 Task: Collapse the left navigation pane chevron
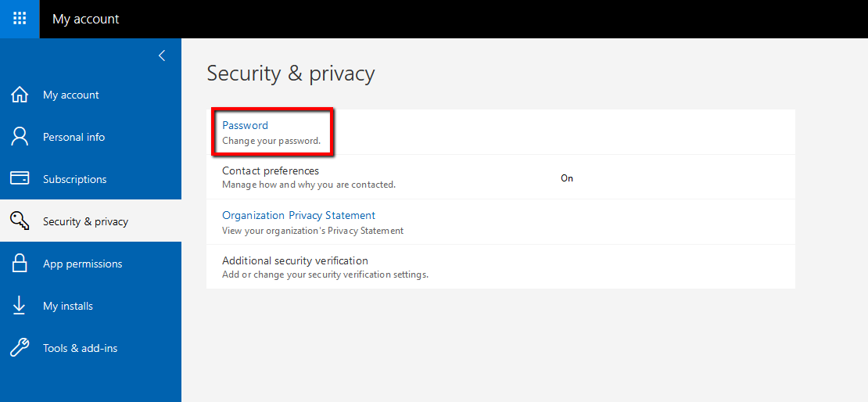coord(162,56)
